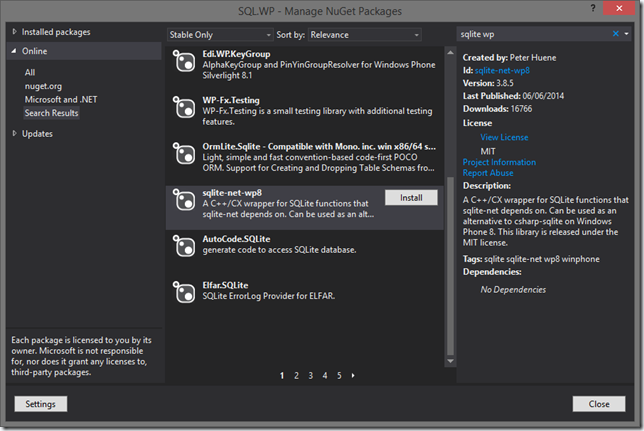Click the 'Installed packages' label
Image resolution: width=644 pixels, height=431 pixels.
[56, 32]
